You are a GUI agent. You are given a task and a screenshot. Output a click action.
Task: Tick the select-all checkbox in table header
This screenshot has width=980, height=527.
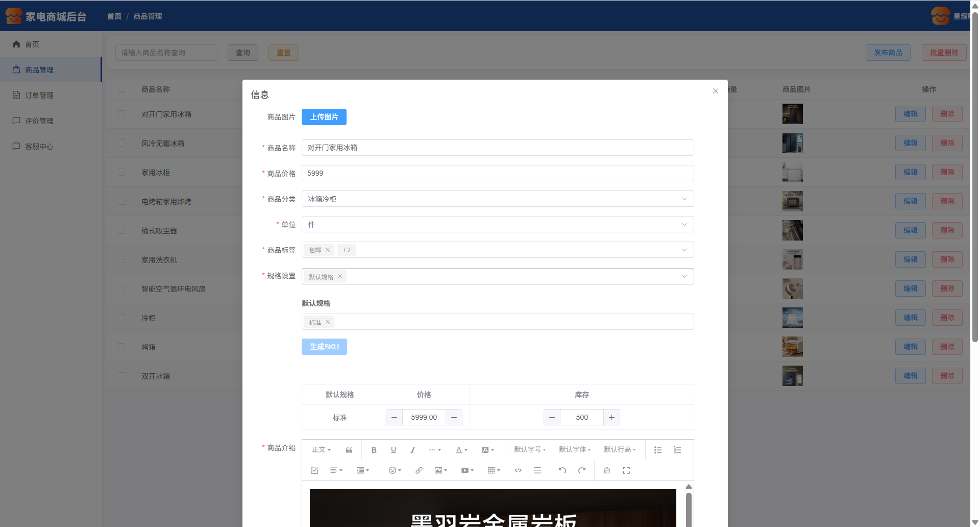[x=121, y=89]
